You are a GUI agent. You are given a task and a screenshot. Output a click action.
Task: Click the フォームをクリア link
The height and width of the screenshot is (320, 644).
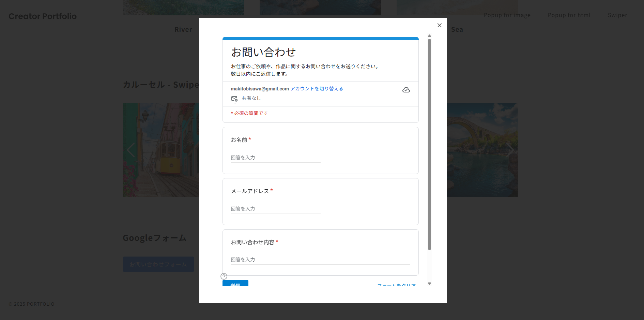[x=396, y=285]
